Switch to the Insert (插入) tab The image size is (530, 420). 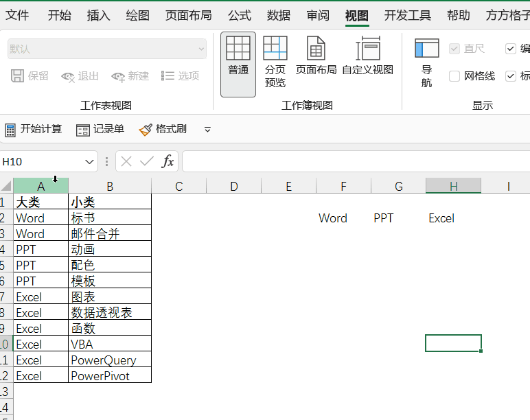tap(98, 15)
